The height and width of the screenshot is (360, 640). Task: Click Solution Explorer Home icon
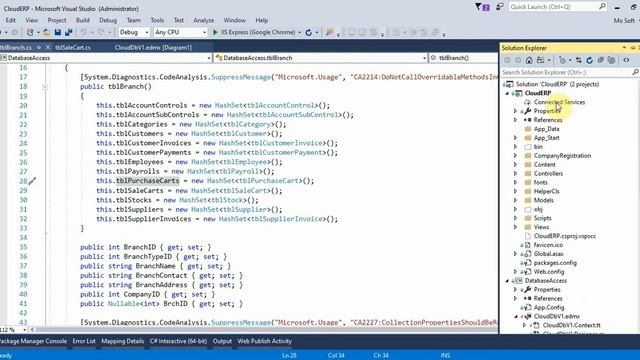coord(529,60)
